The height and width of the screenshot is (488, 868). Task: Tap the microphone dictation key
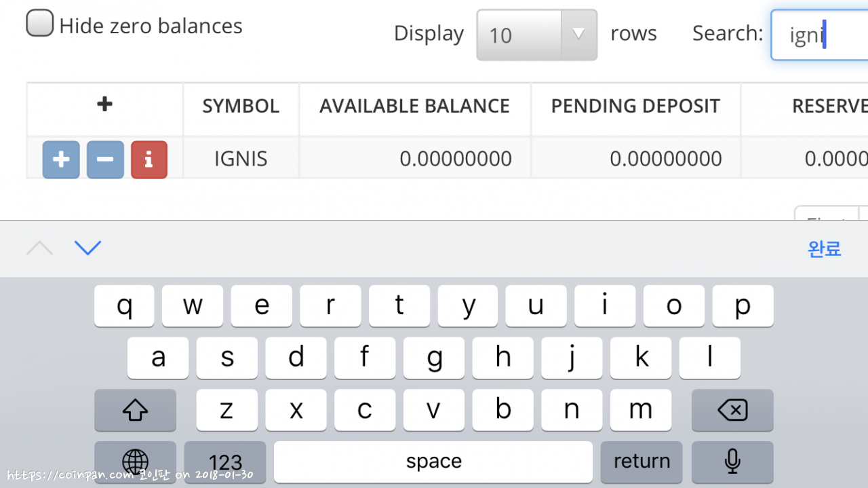tap(732, 462)
